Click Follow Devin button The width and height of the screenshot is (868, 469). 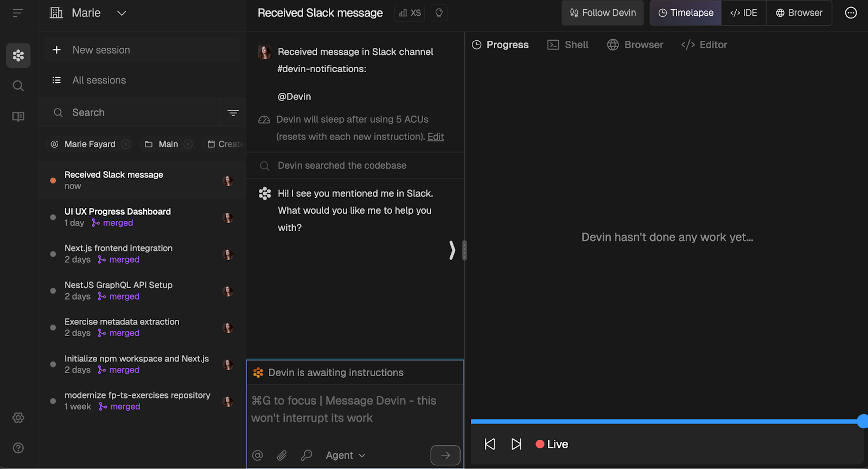pos(603,12)
